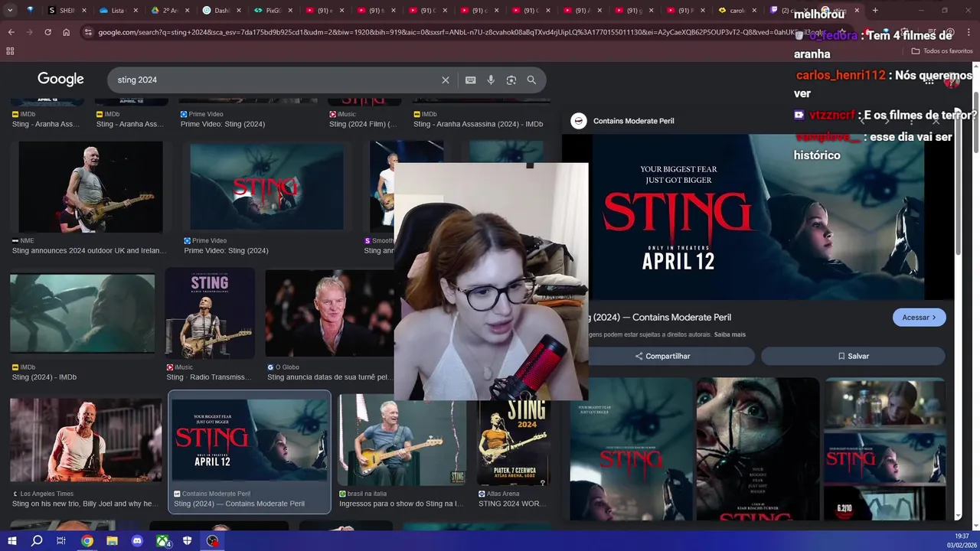
Task: Open Task View on taskbar
Action: pyautogui.click(x=61, y=541)
